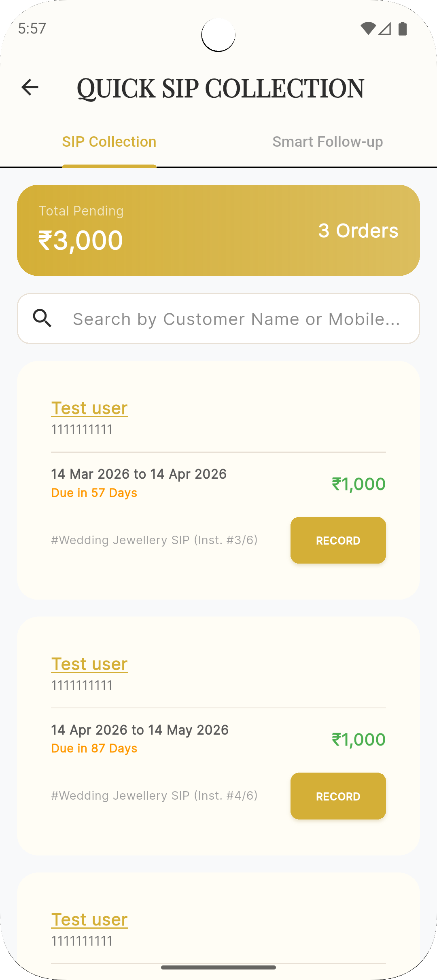437x980 pixels.
Task: Click the search magnifier icon
Action: (42, 319)
